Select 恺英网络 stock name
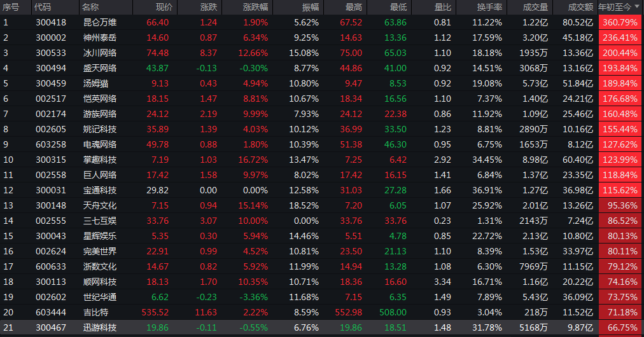Image resolution: width=644 pixels, height=337 pixels. click(100, 99)
